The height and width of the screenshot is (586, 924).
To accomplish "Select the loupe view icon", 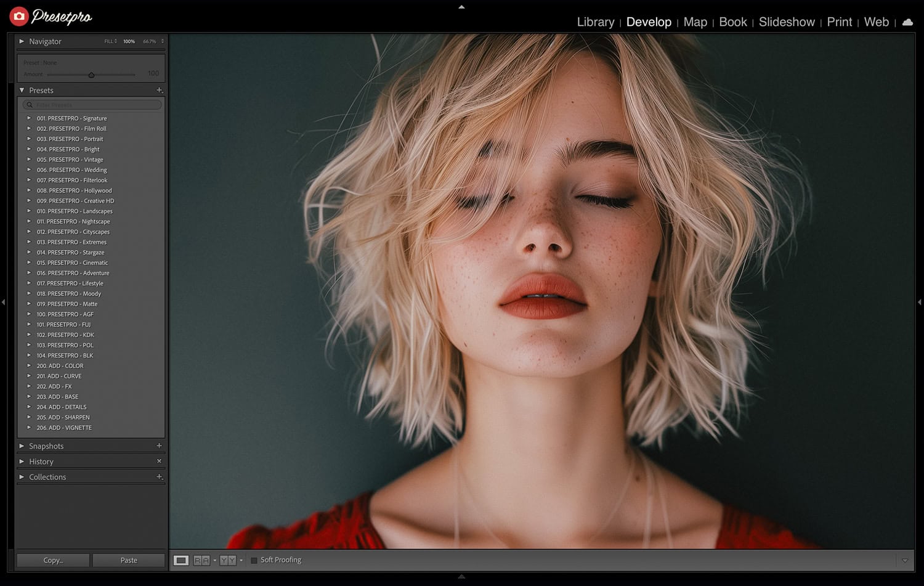I will (181, 560).
